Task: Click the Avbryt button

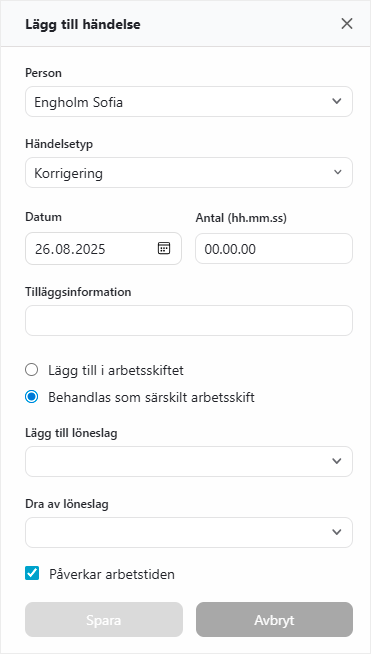Action: pyautogui.click(x=274, y=619)
